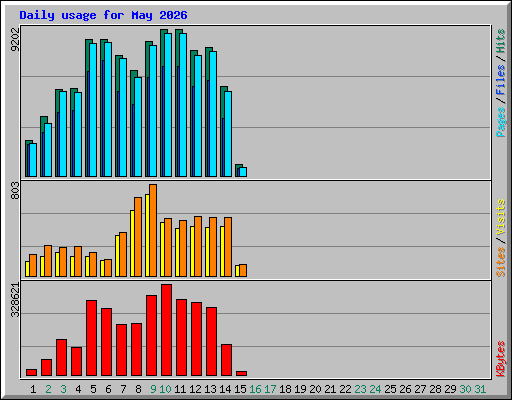
Task: Select day 5 on the x-axis
Action: (x=93, y=389)
